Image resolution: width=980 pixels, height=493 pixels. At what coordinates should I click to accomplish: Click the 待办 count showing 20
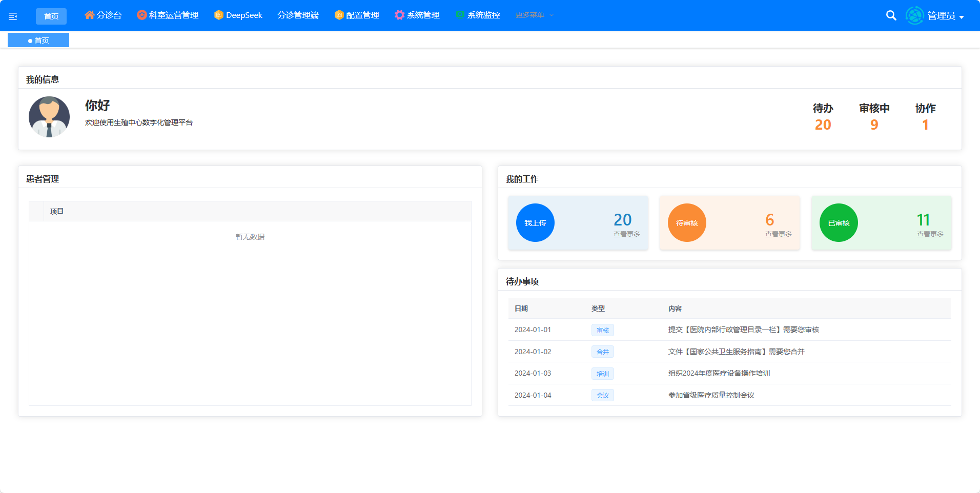pos(823,124)
